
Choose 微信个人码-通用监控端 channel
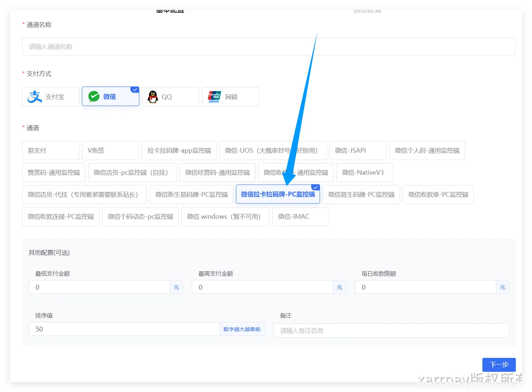[x=427, y=150]
